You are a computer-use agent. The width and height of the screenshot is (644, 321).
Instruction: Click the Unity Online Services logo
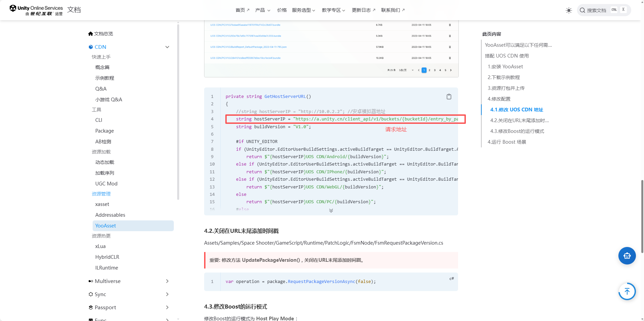click(36, 10)
